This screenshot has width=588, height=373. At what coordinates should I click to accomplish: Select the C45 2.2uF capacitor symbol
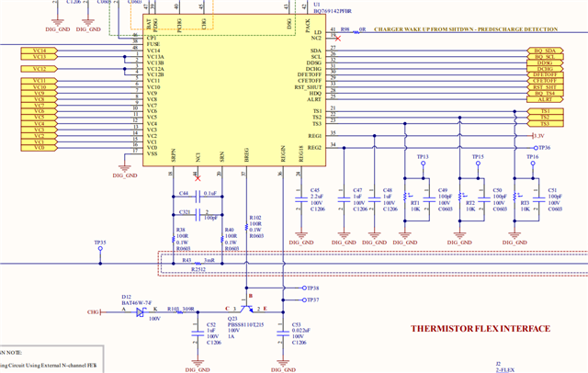(301, 199)
